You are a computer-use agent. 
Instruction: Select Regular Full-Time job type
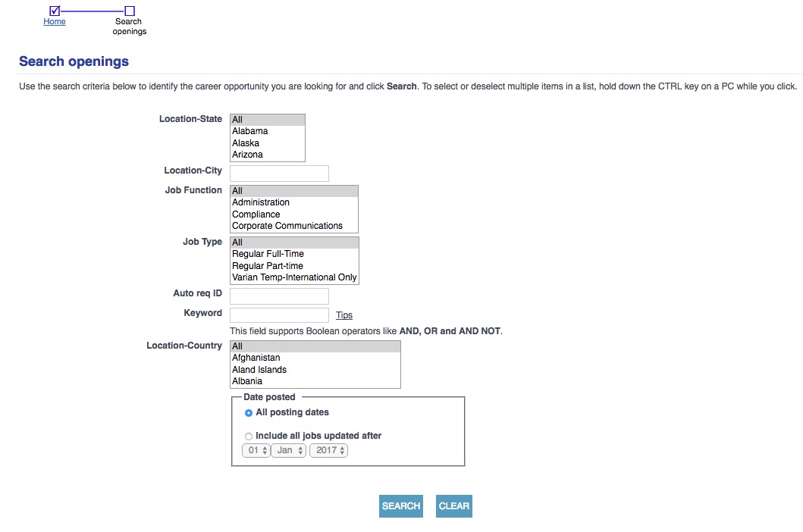[x=294, y=254]
